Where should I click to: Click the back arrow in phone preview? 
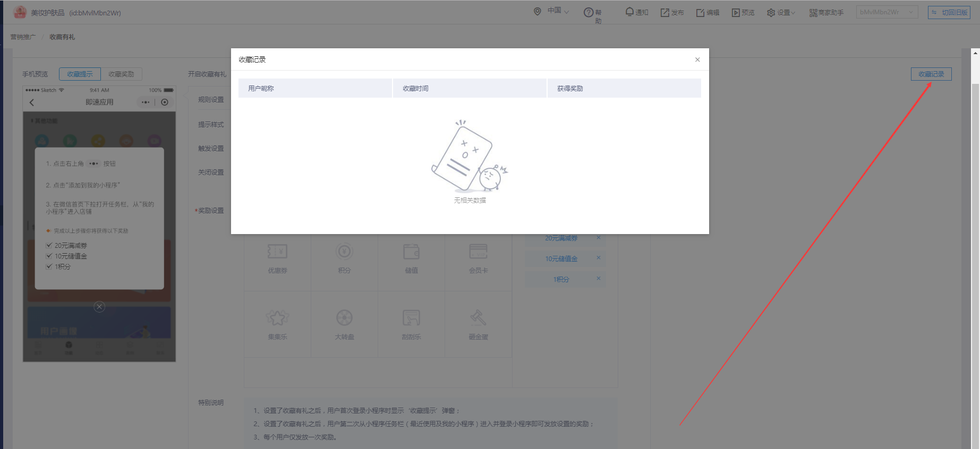click(31, 102)
